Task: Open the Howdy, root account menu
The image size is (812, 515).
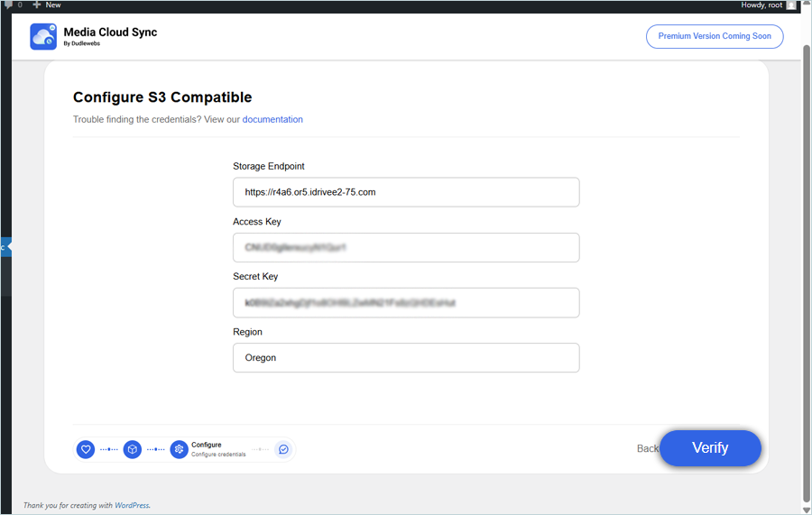Action: [x=761, y=5]
